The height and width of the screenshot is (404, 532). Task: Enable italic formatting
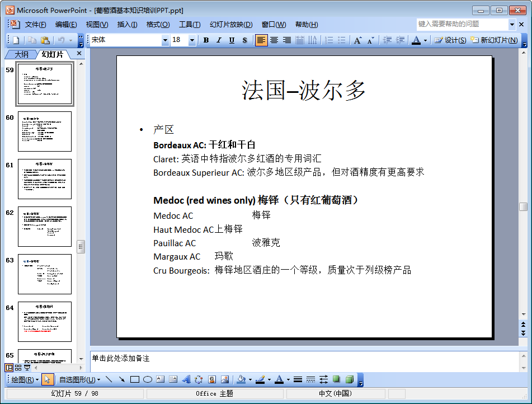pyautogui.click(x=219, y=40)
